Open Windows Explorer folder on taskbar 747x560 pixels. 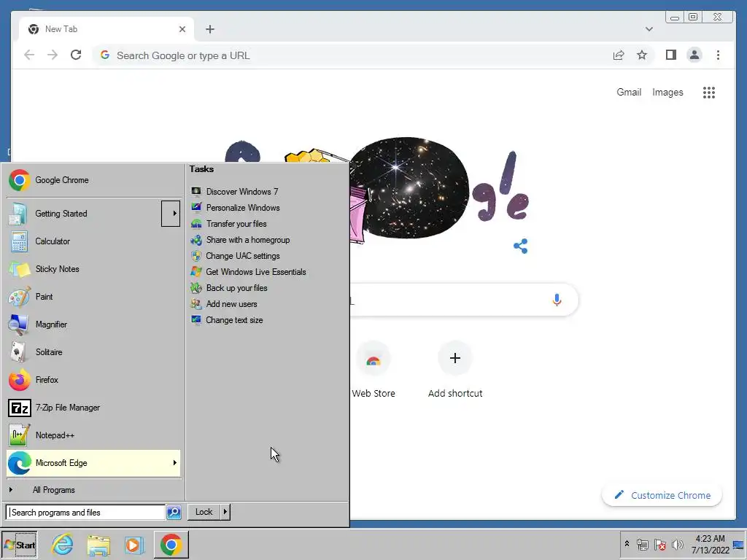(x=98, y=545)
